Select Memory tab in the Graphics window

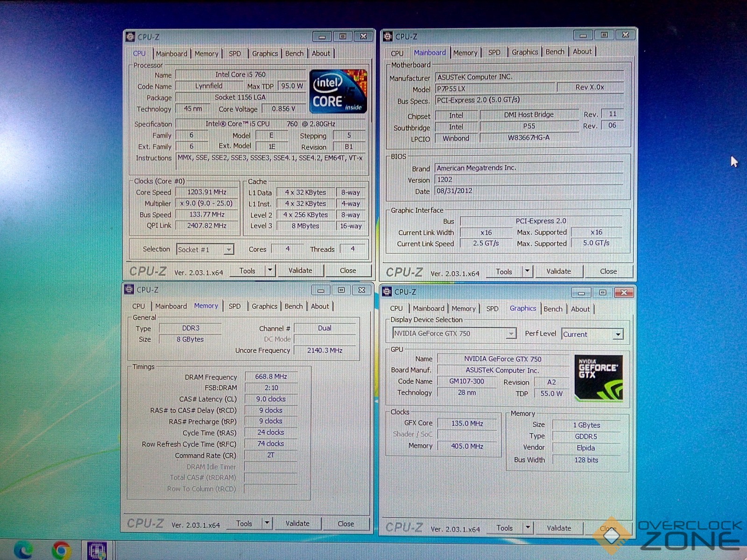tap(463, 308)
